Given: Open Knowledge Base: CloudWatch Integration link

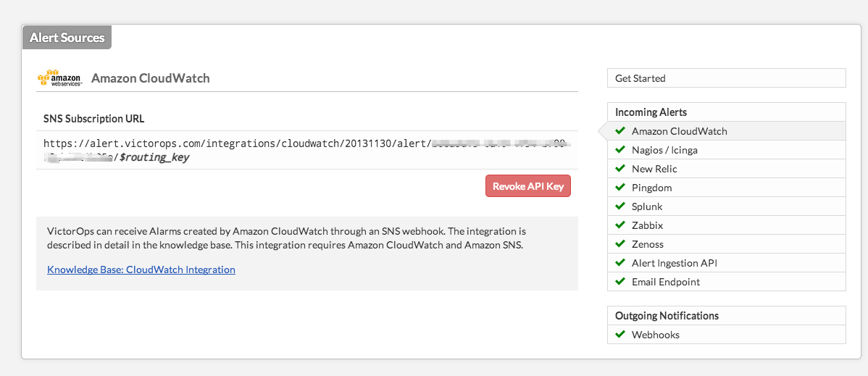Looking at the screenshot, I should pyautogui.click(x=141, y=270).
